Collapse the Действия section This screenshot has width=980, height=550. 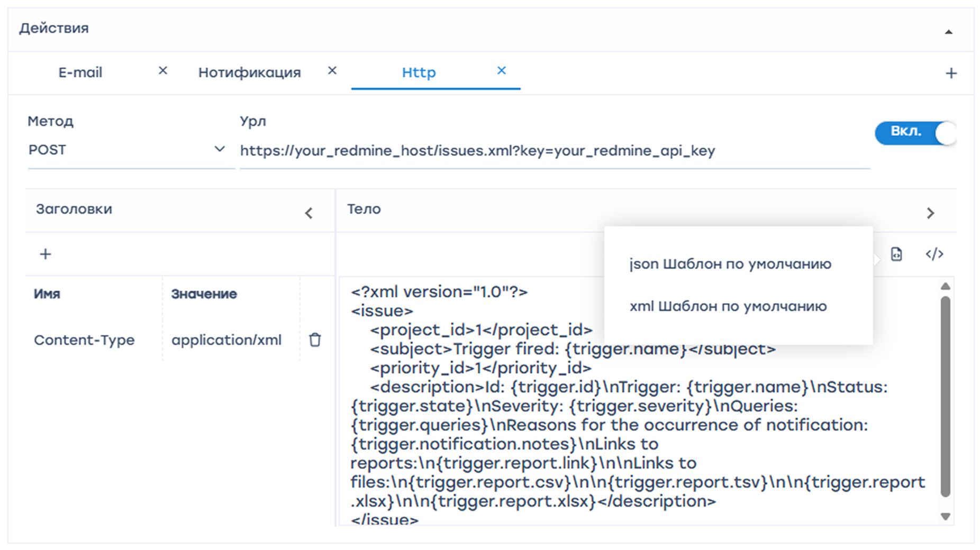coord(949,32)
